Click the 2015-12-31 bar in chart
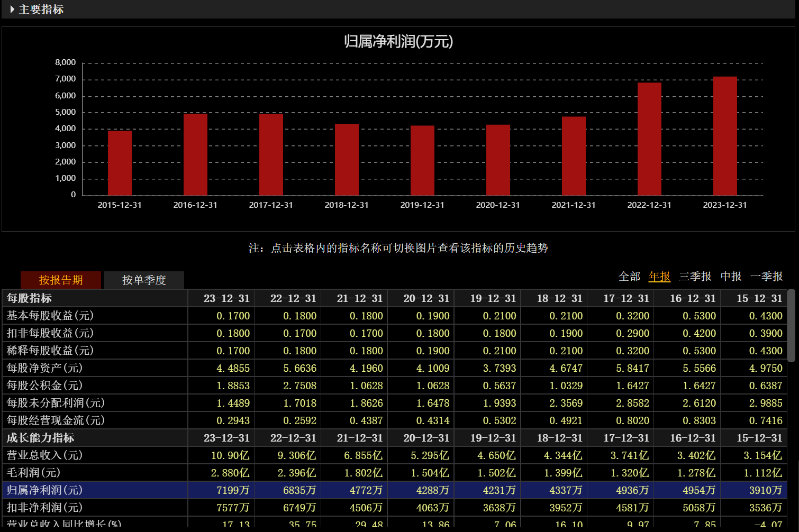The width and height of the screenshot is (799, 532). point(120,163)
